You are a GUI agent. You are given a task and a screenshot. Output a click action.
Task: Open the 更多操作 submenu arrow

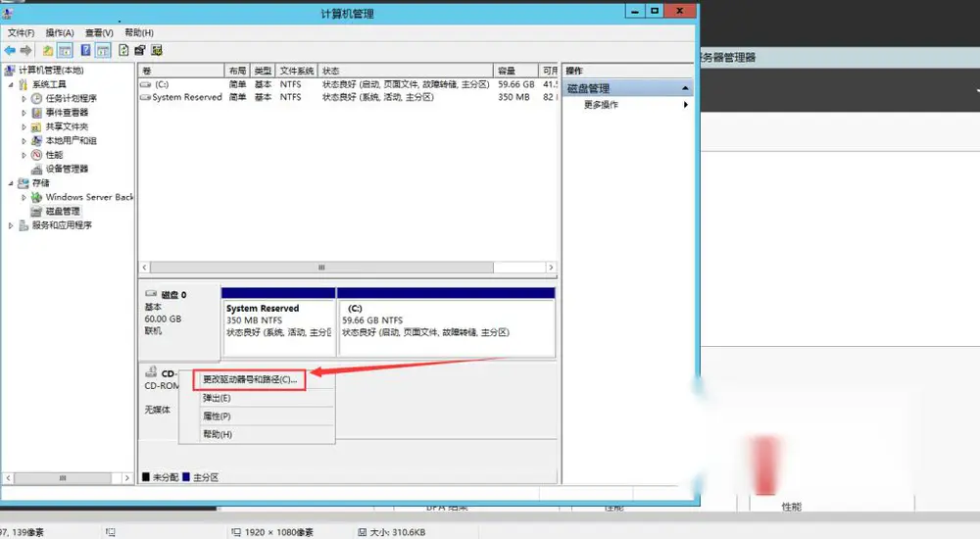coord(686,105)
